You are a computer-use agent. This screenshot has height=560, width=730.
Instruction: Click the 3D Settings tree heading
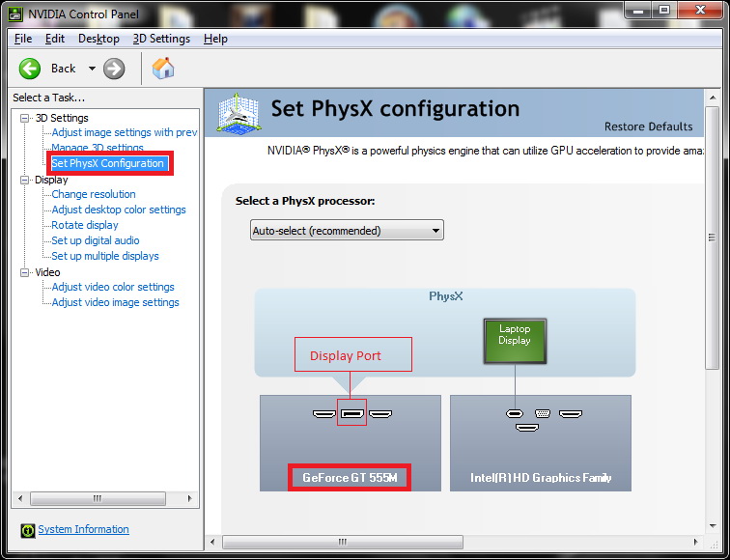[62, 118]
